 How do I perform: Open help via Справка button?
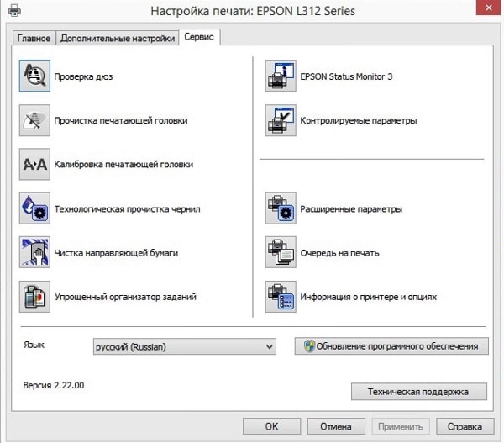(x=465, y=426)
